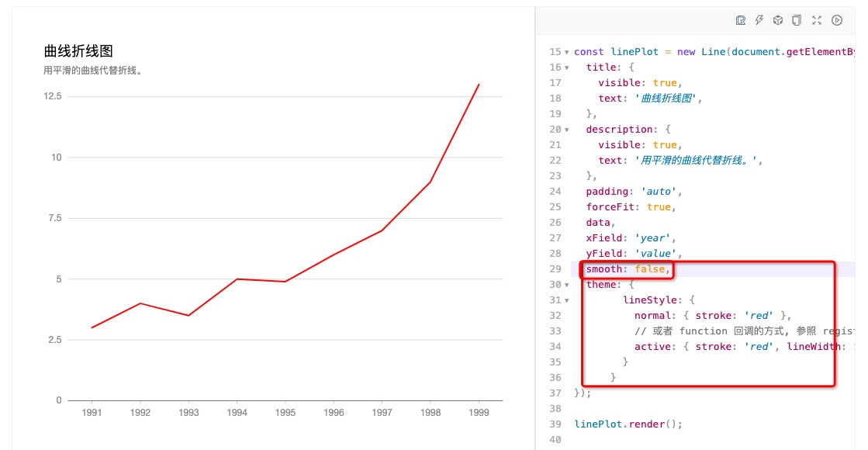Image resolution: width=868 pixels, height=450 pixels.
Task: Select the highlighted smooth: false line
Action: [x=625, y=268]
